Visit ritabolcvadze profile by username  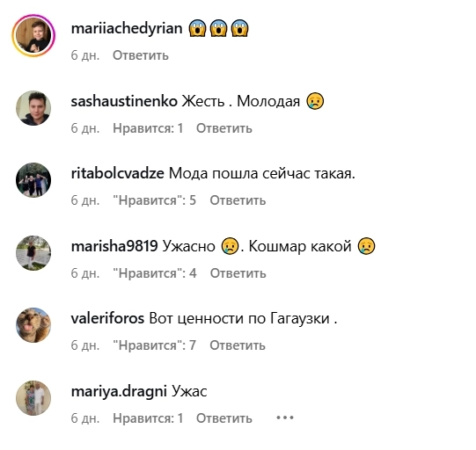[118, 173]
